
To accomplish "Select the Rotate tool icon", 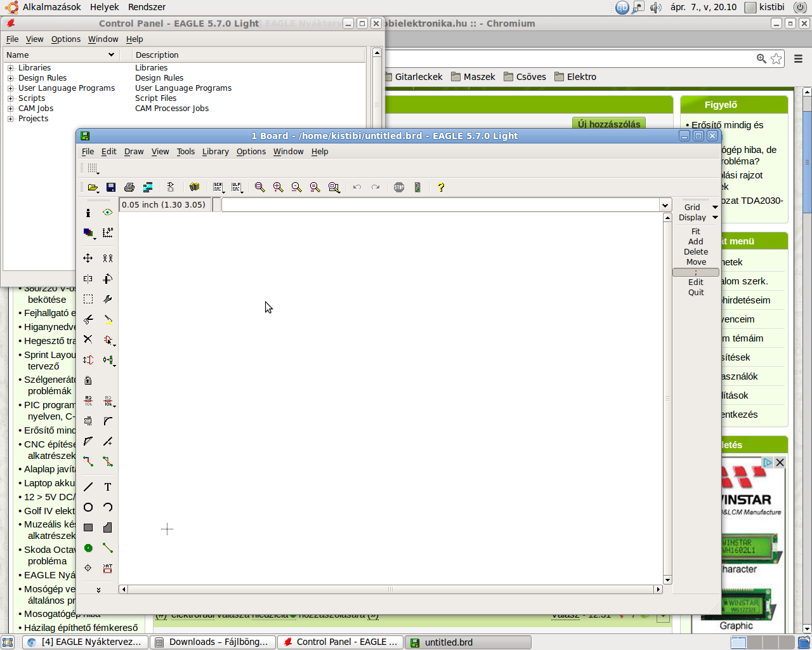I will click(108, 279).
